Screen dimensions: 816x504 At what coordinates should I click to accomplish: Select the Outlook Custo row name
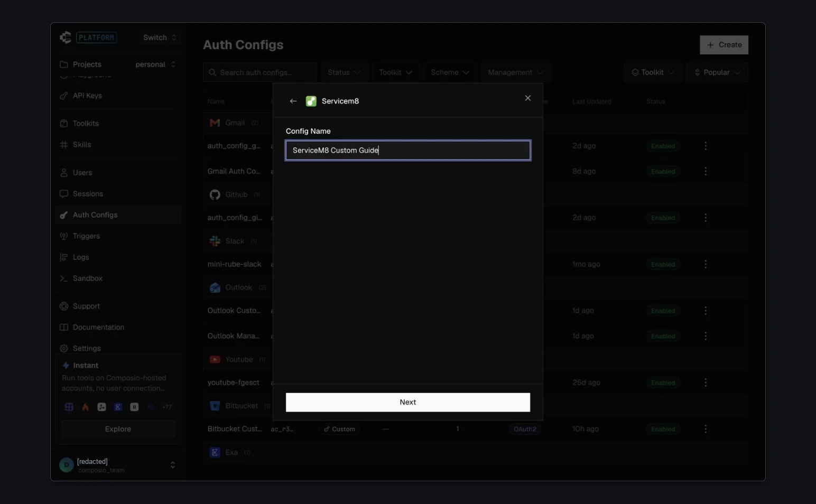[x=234, y=311]
